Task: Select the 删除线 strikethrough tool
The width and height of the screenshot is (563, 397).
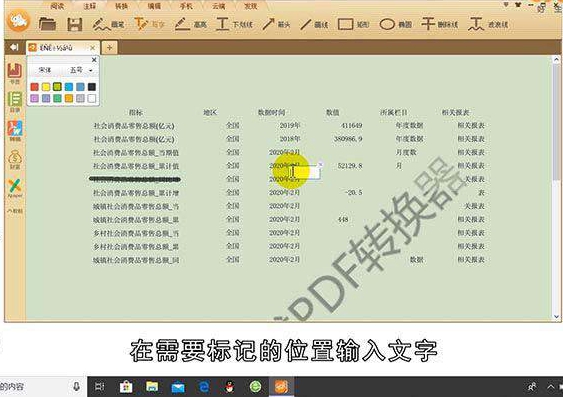Action: tap(439, 24)
